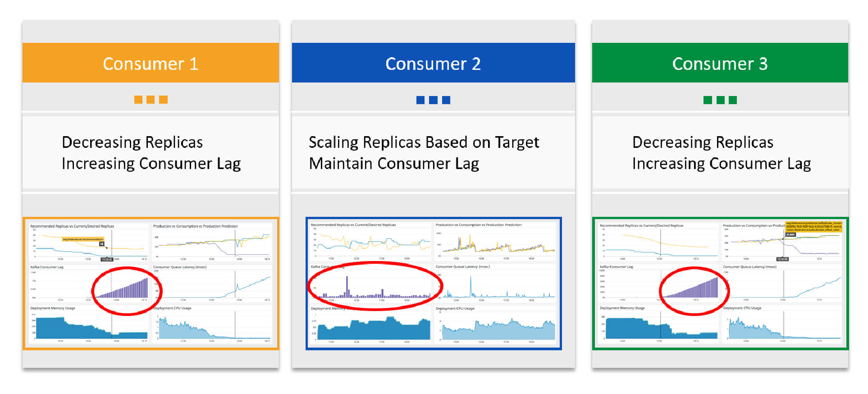Image resolution: width=868 pixels, height=394 pixels.
Task: Click Consumer 1 Deployment CPU Usage chart
Action: [212, 325]
